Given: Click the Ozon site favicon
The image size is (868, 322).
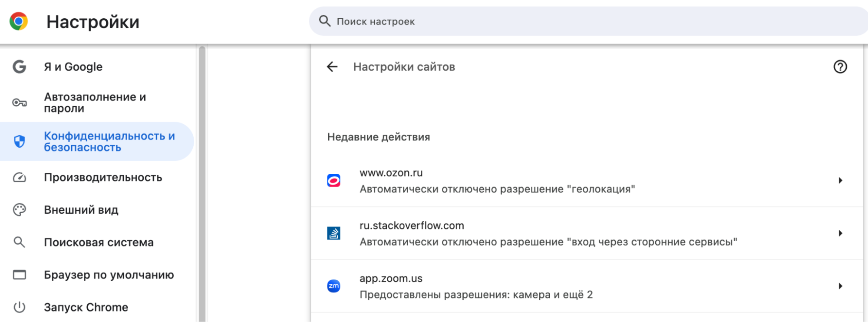Looking at the screenshot, I should tap(333, 180).
